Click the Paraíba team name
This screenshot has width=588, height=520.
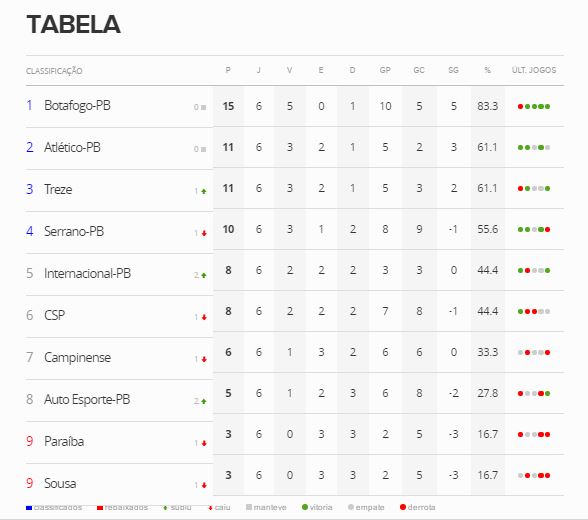pyautogui.click(x=64, y=441)
